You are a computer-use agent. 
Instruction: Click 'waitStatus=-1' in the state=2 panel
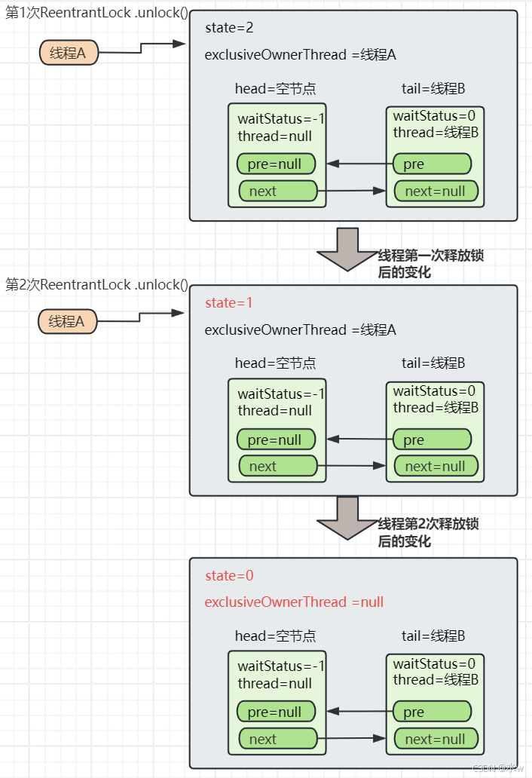coord(280,119)
